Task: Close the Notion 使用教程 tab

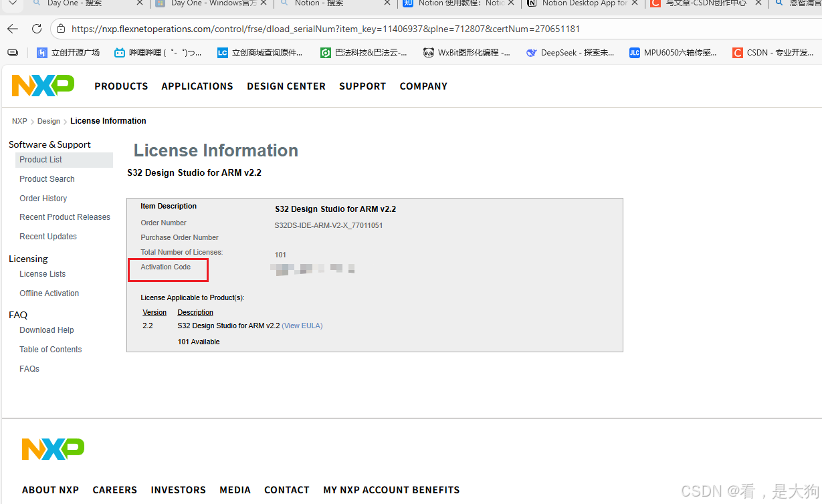Action: (x=510, y=3)
